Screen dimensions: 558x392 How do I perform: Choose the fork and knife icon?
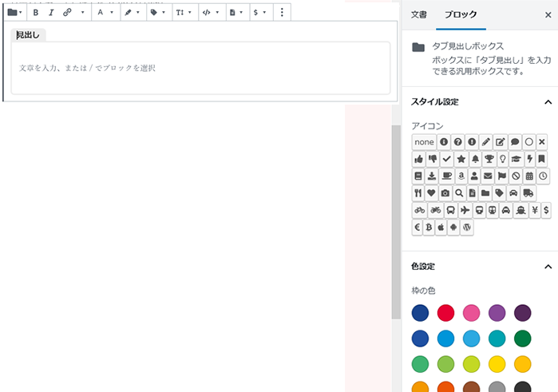tap(418, 193)
